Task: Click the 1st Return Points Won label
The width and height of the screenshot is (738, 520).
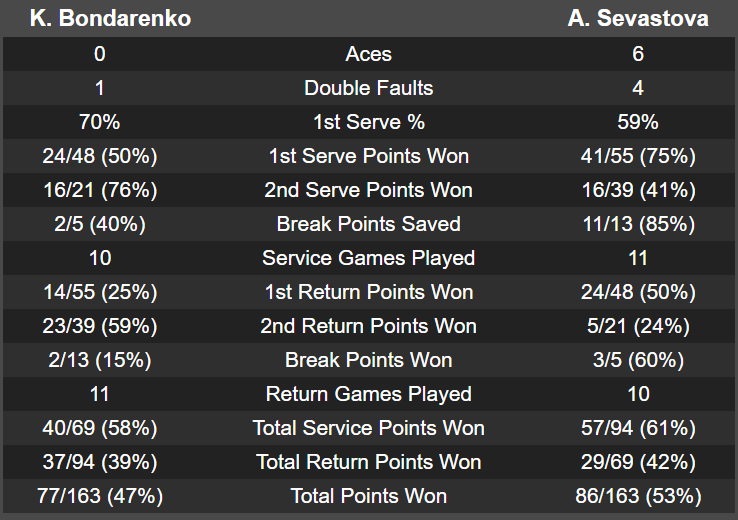Action: point(368,292)
